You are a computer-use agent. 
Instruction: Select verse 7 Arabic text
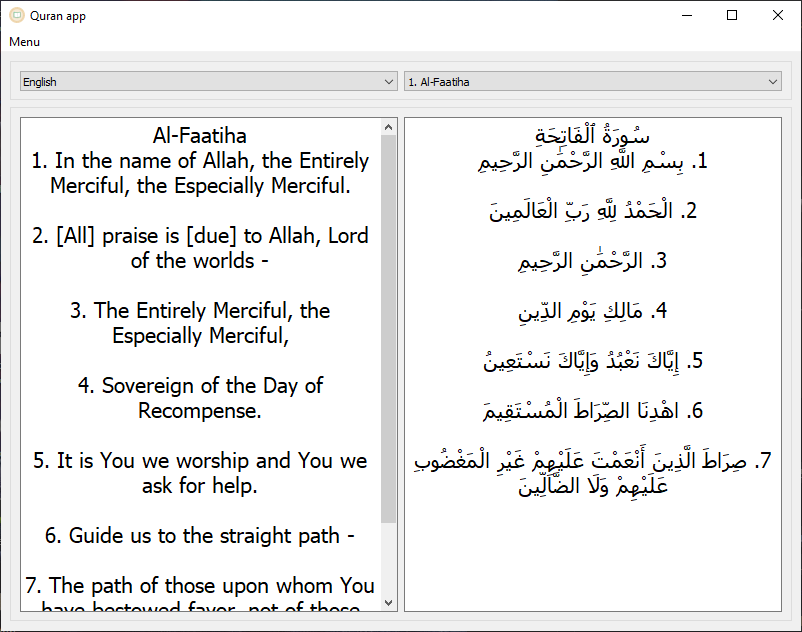click(x=595, y=470)
